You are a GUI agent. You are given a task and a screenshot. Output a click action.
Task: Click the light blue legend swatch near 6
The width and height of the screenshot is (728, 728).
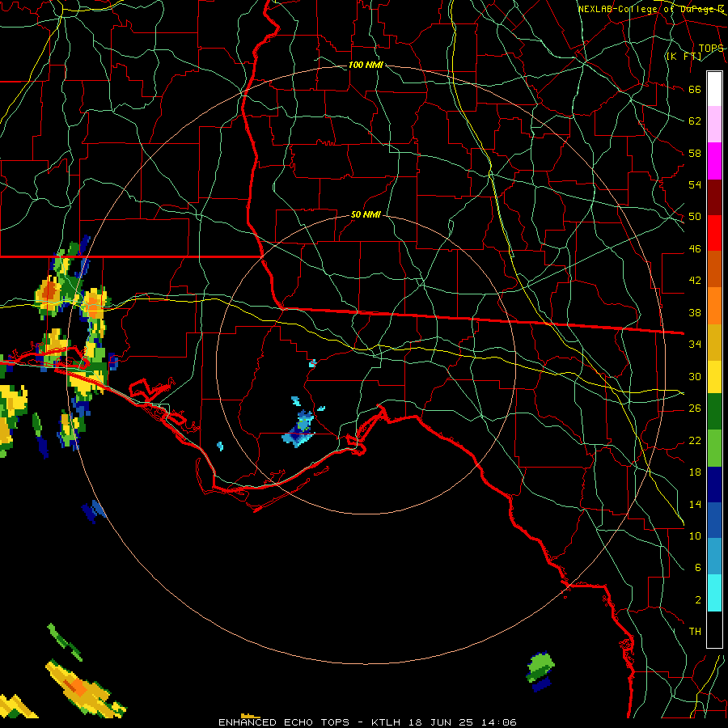click(714, 557)
